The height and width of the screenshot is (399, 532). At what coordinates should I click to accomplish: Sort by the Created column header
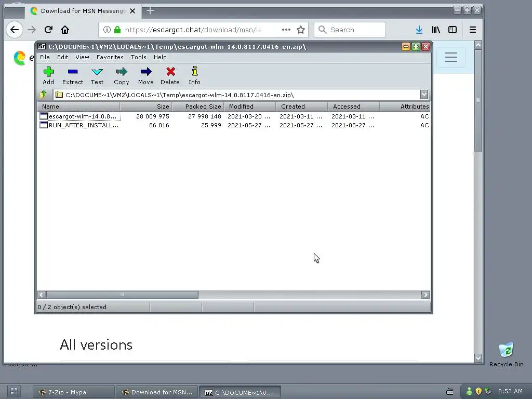point(302,107)
